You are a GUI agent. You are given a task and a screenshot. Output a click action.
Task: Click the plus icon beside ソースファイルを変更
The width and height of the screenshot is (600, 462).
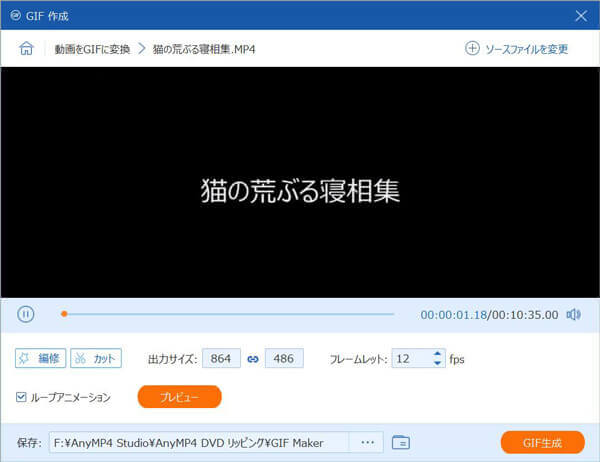click(472, 49)
